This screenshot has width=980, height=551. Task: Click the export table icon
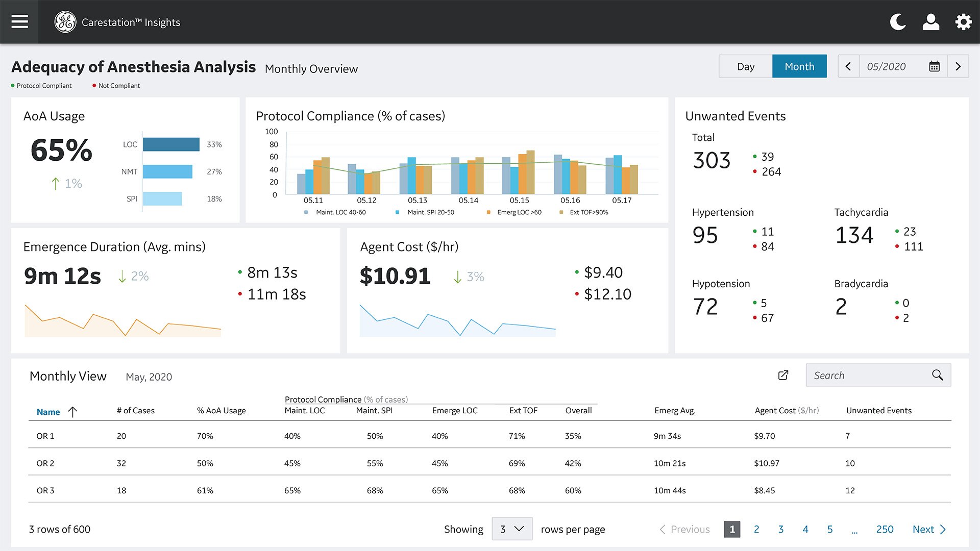[783, 375]
